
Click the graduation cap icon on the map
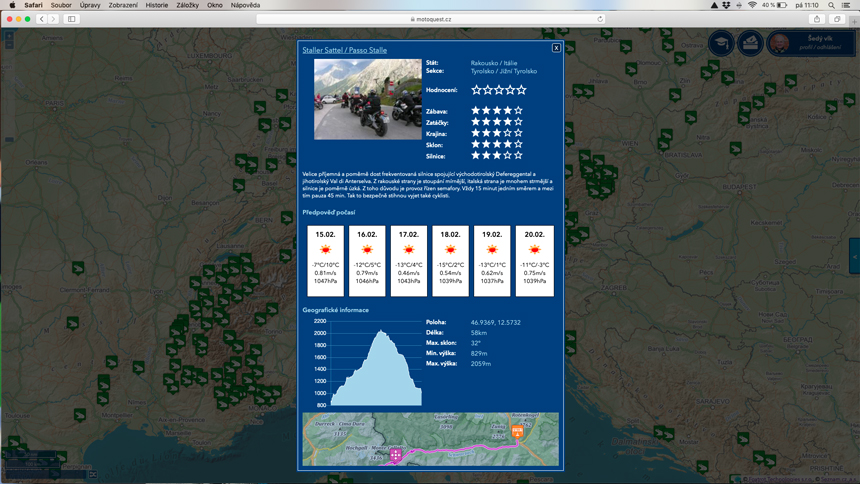click(720, 42)
